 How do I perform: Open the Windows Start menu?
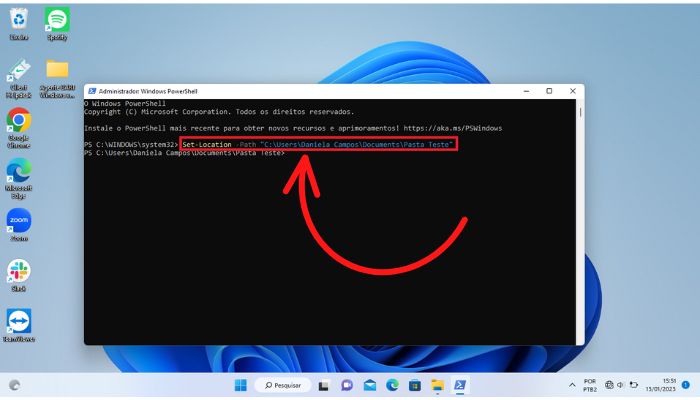(241, 385)
